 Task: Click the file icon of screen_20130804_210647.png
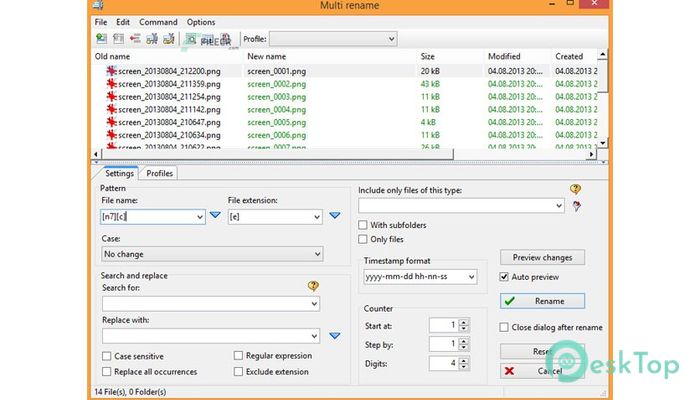tap(112, 122)
